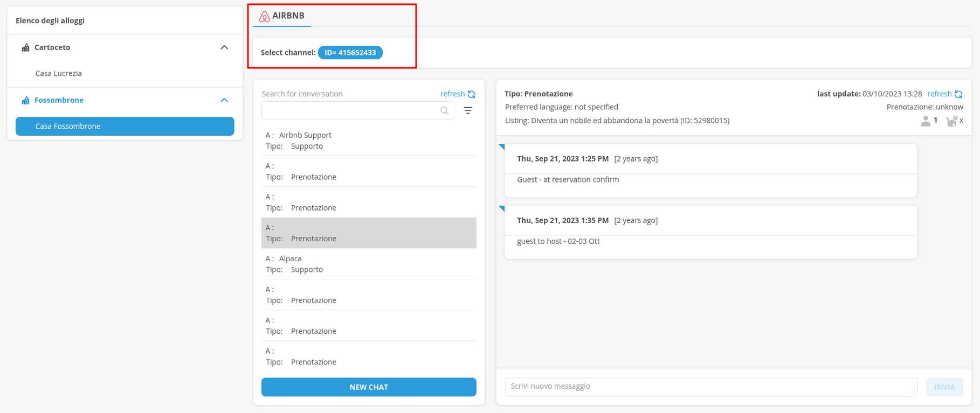Click the pets icon in header
The width and height of the screenshot is (980, 413).
(952, 121)
